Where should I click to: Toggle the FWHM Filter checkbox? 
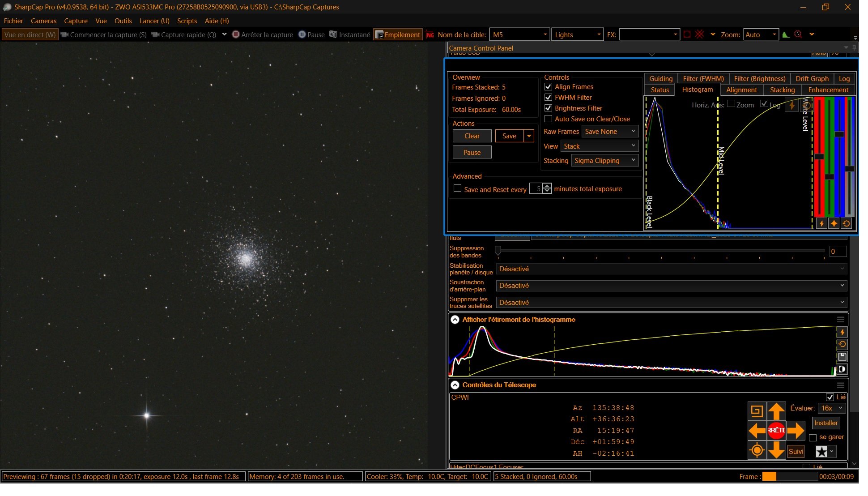click(x=548, y=97)
